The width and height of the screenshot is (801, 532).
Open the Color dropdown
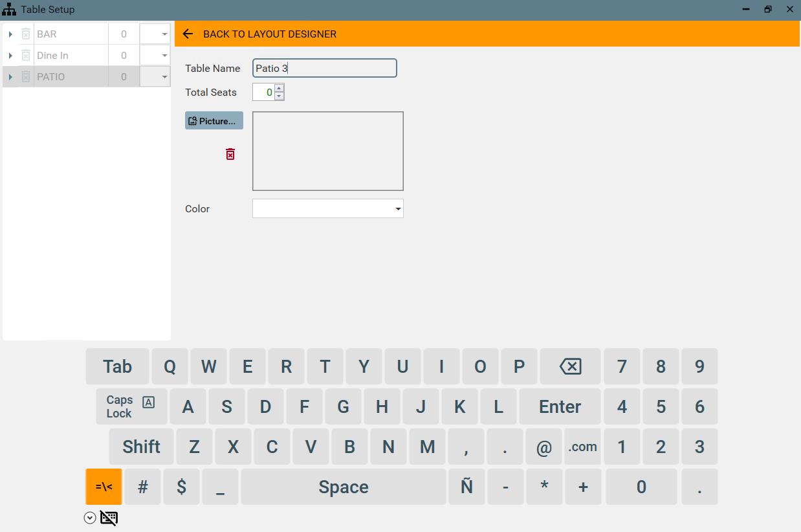pyautogui.click(x=398, y=208)
